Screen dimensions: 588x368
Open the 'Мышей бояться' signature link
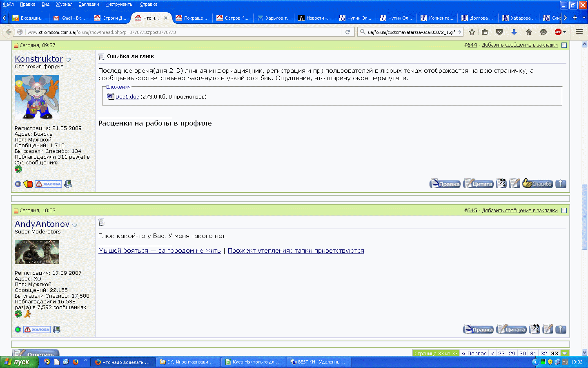(160, 251)
